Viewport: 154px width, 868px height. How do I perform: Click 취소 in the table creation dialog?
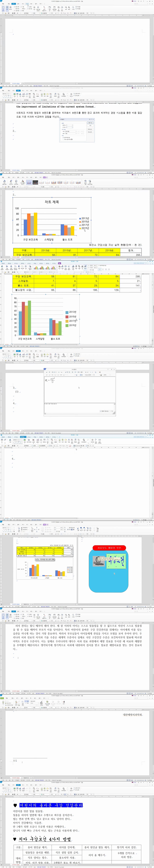pyautogui.click(x=91, y=125)
